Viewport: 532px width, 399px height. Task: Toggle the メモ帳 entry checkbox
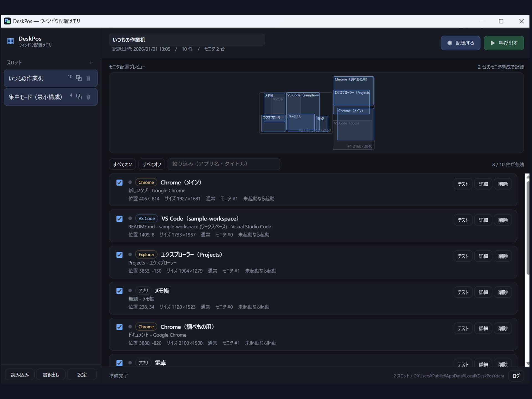click(119, 291)
